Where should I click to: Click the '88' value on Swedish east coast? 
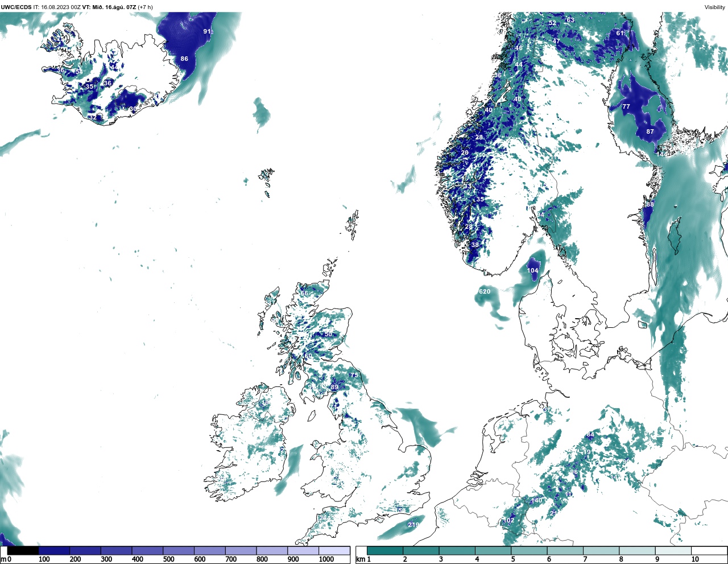(x=650, y=204)
